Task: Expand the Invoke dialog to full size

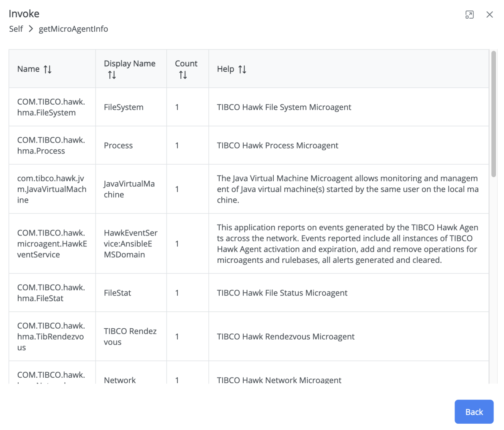Action: [x=469, y=15]
